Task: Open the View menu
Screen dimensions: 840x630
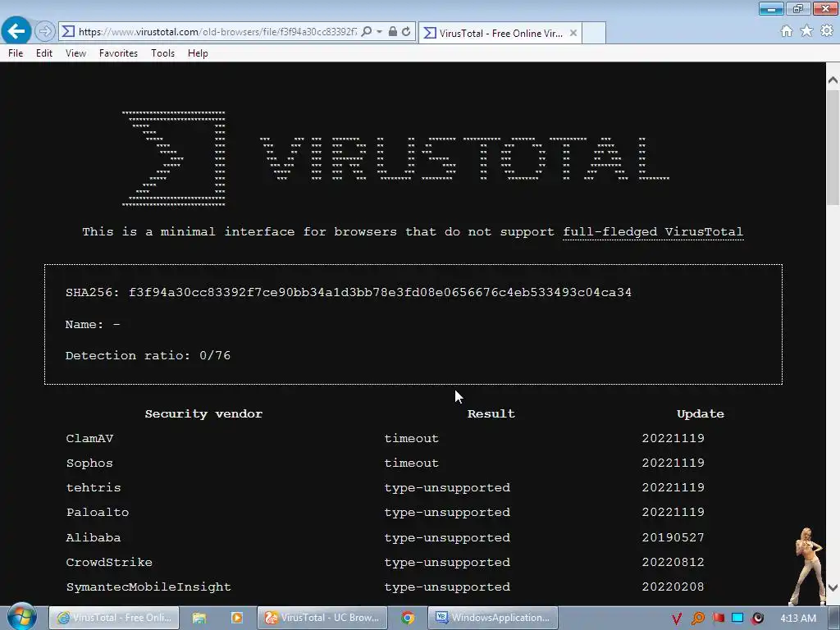Action: coord(75,53)
